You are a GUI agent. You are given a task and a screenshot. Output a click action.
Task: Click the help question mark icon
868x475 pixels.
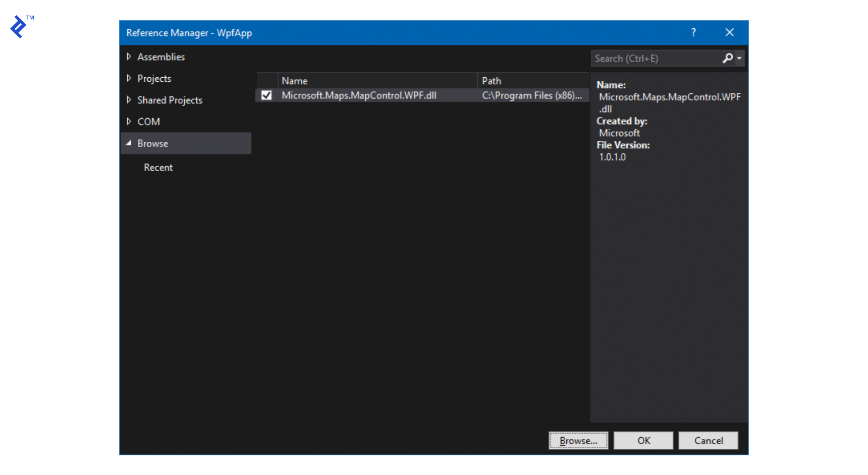click(x=693, y=32)
